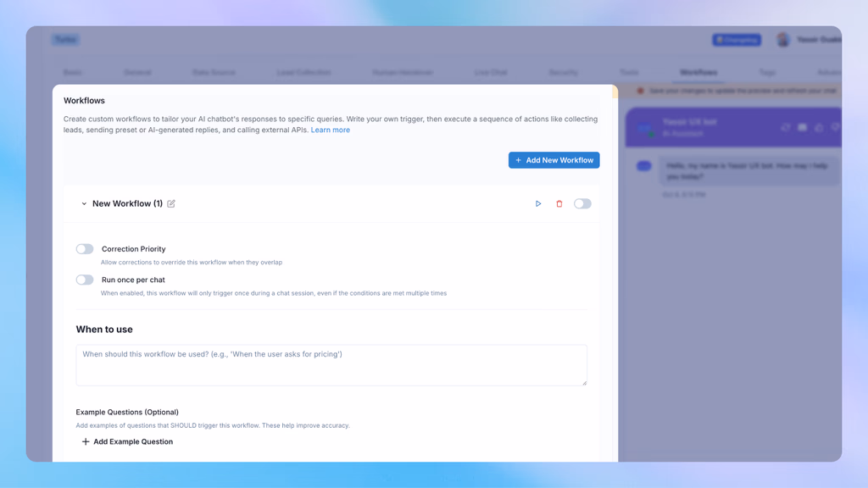Open the message icon in the Yassir UX bot header

802,127
